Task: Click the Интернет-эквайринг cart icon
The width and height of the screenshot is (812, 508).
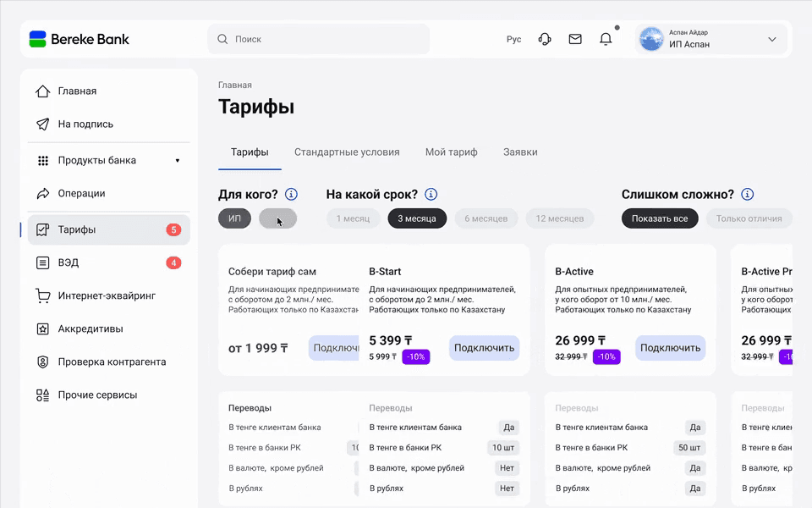Action: [x=43, y=296]
